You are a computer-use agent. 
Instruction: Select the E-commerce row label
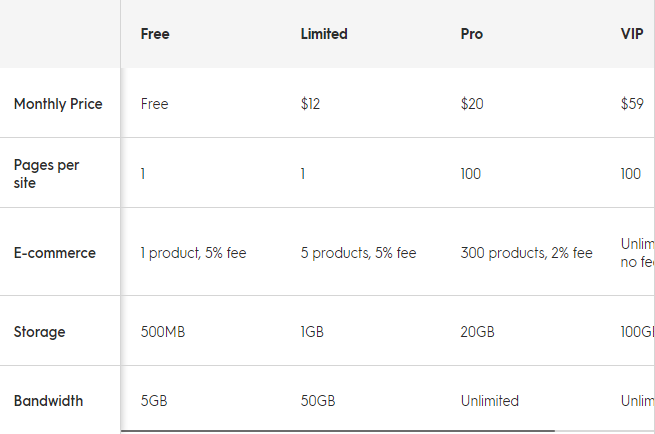(x=55, y=253)
